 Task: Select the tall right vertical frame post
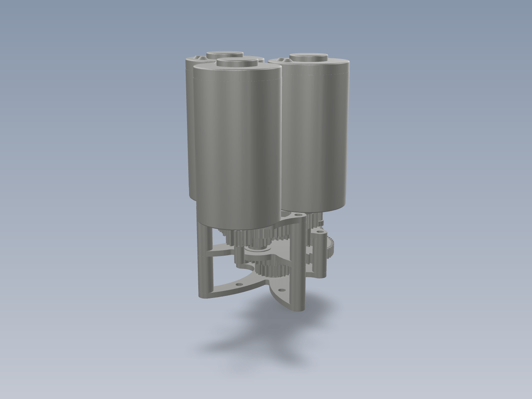point(298,264)
